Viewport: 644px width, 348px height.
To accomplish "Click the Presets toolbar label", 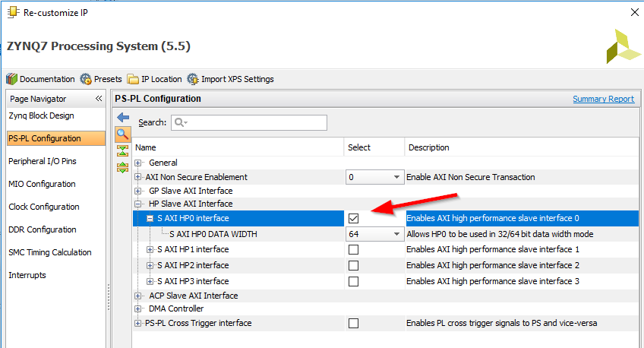I will (x=108, y=79).
